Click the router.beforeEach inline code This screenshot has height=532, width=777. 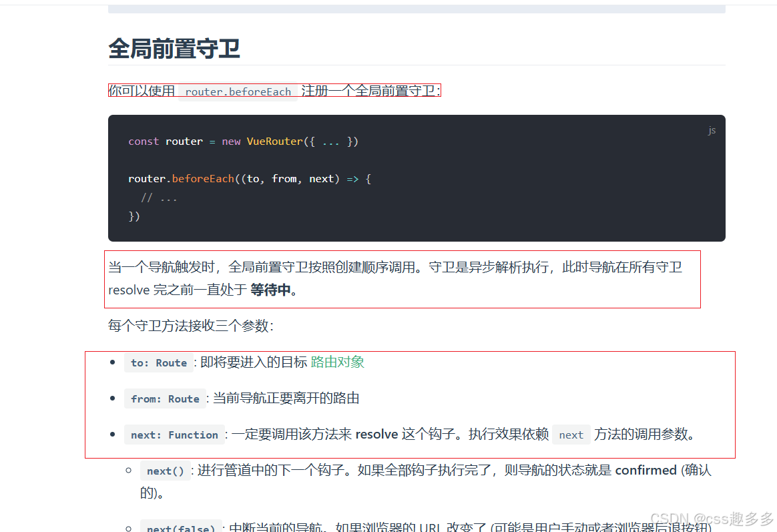238,91
